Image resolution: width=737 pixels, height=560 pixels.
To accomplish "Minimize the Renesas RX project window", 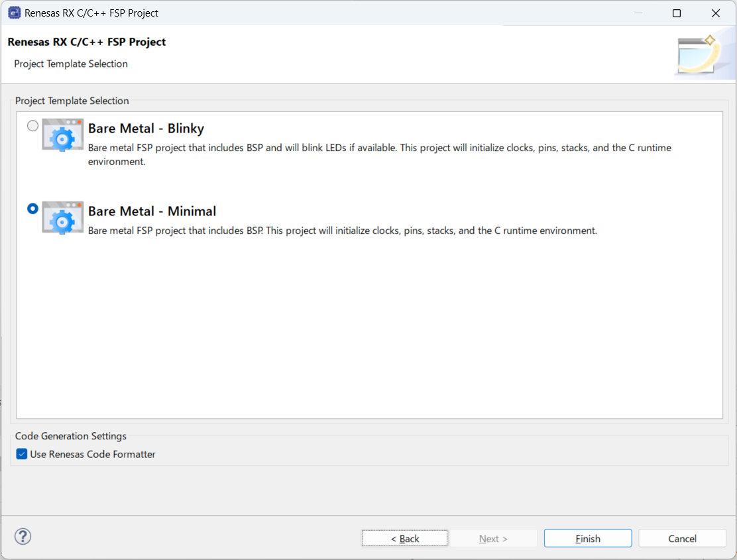I will [x=638, y=13].
